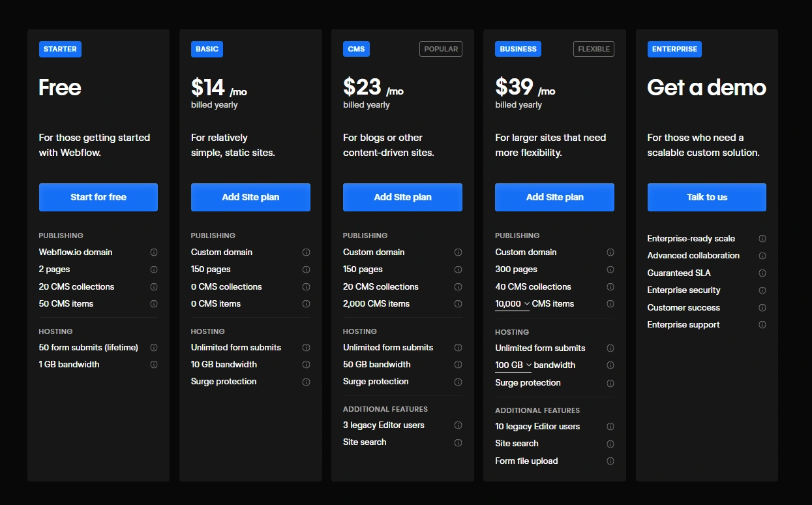The height and width of the screenshot is (505, 812).
Task: Click info icon beside Webflow.io domain
Action: point(154,252)
